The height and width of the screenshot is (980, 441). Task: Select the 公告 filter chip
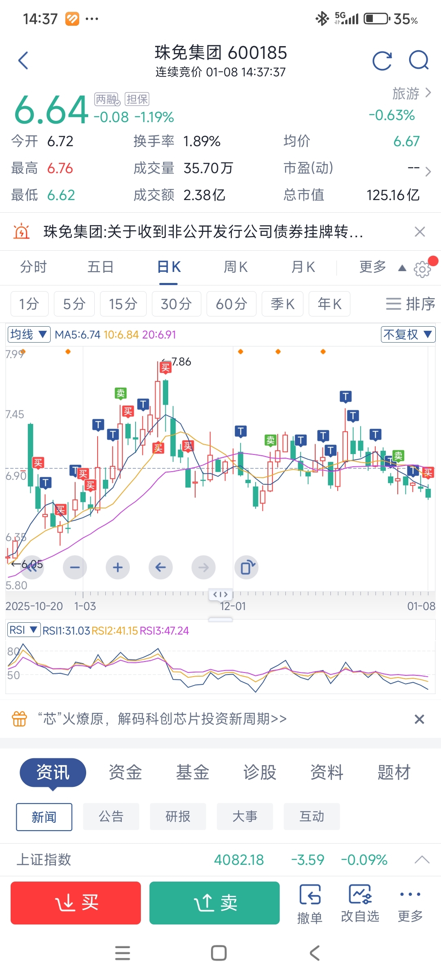pos(111,817)
